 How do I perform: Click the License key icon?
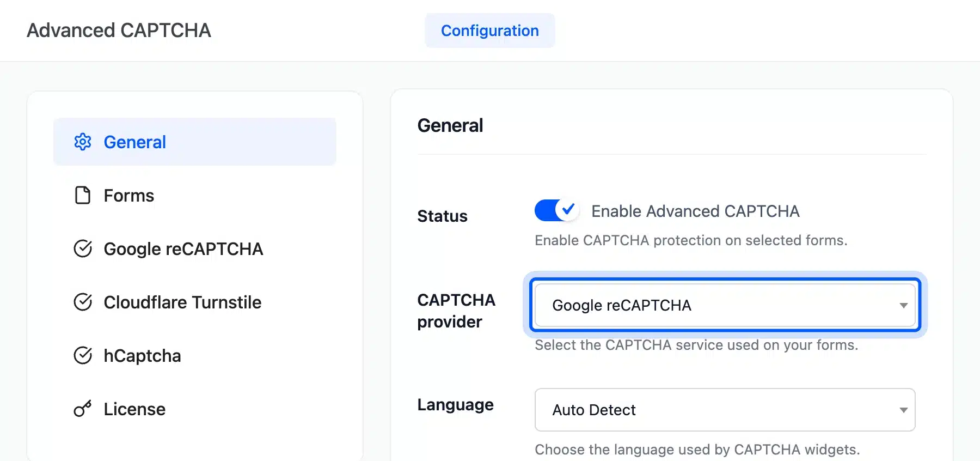pos(83,409)
